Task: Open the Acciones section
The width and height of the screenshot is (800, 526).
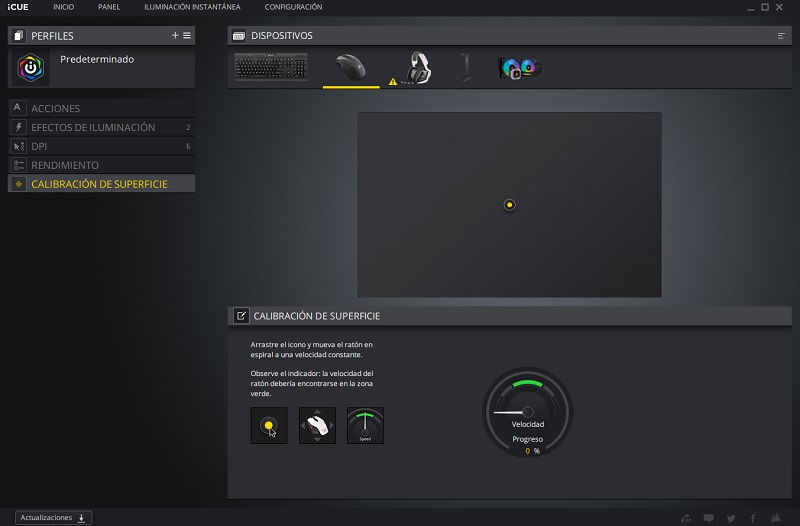Action: [56, 108]
